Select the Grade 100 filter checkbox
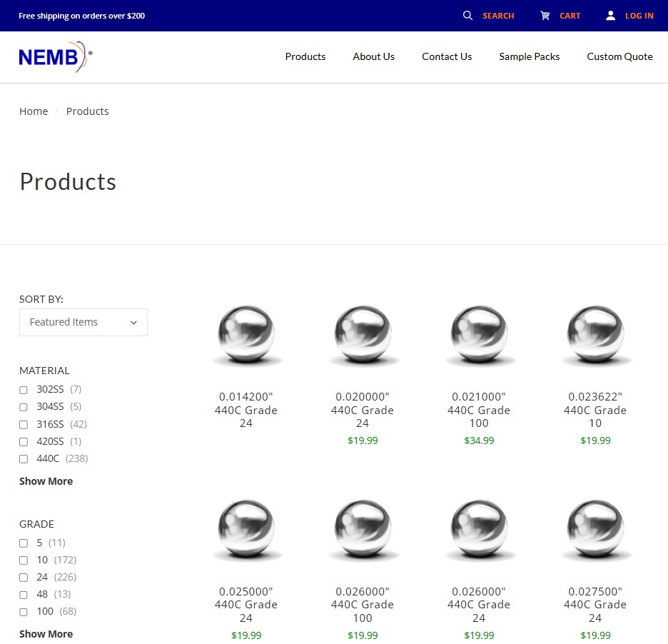668x644 pixels. [24, 612]
